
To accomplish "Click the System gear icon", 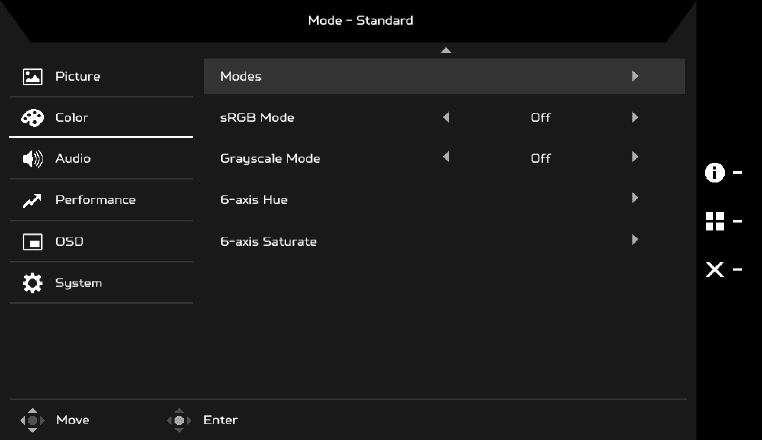I will (x=33, y=284).
